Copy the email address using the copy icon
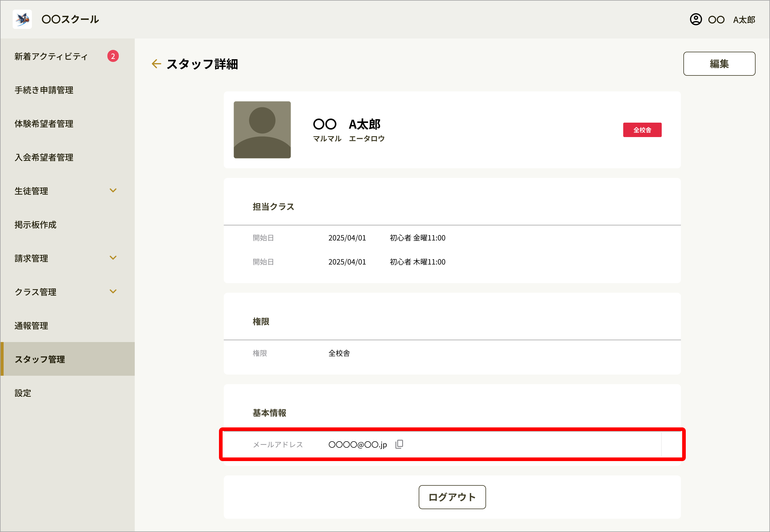Image resolution: width=770 pixels, height=532 pixels. point(399,444)
